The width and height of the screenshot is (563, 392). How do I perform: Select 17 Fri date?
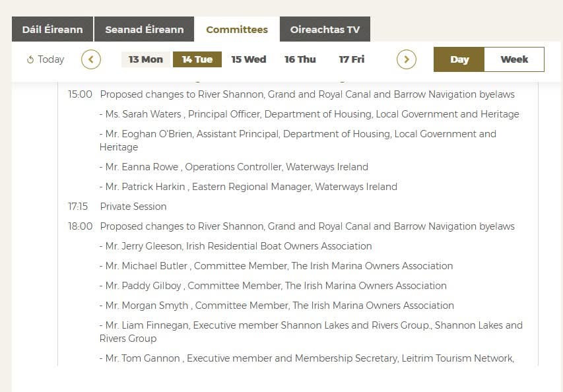point(352,59)
